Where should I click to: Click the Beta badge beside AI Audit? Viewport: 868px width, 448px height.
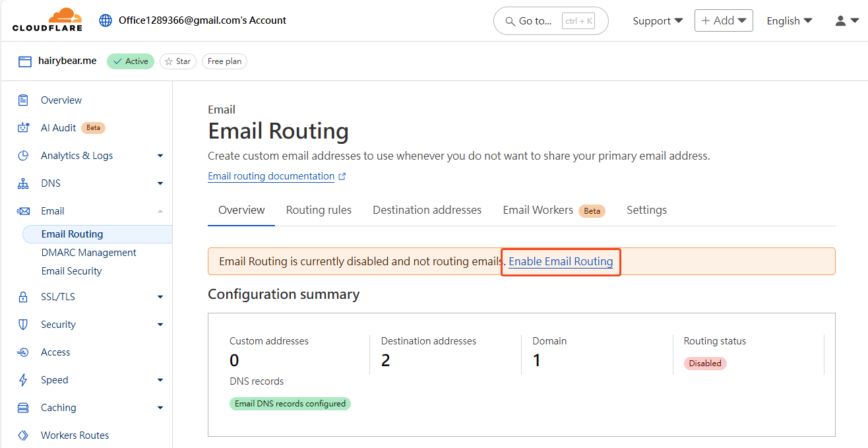click(x=94, y=128)
